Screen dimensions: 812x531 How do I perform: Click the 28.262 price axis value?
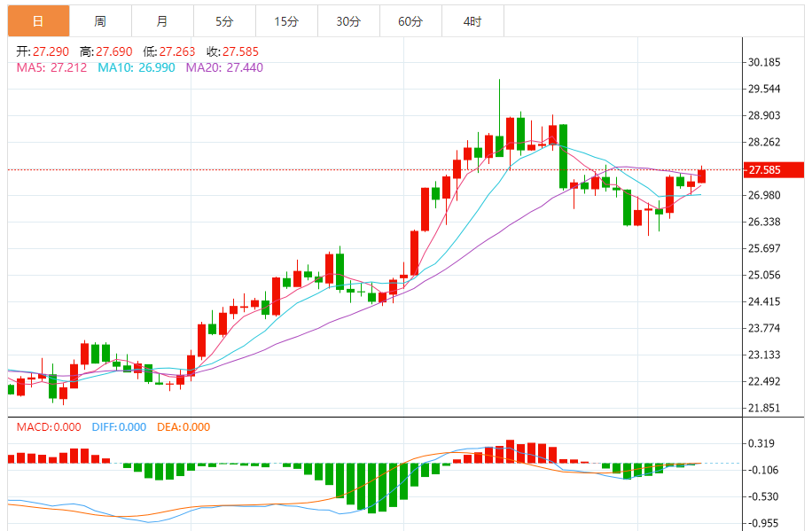764,142
